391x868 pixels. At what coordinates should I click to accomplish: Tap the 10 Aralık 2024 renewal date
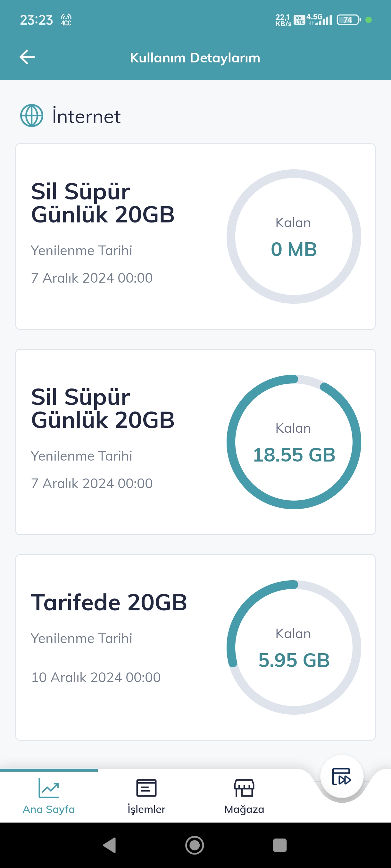(x=96, y=677)
